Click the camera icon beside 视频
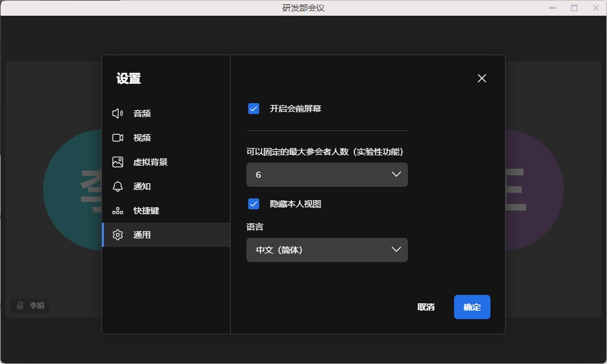Image resolution: width=607 pixels, height=364 pixels. [x=118, y=138]
